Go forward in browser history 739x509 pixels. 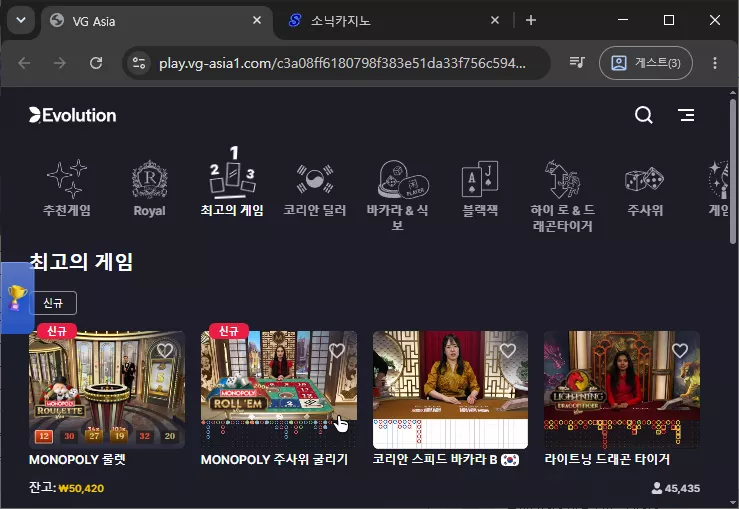(60, 63)
